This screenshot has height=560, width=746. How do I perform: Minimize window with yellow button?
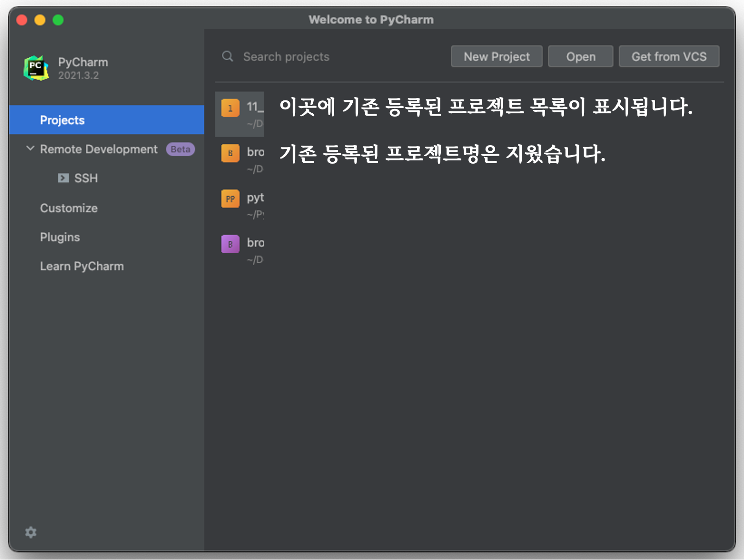point(40,20)
